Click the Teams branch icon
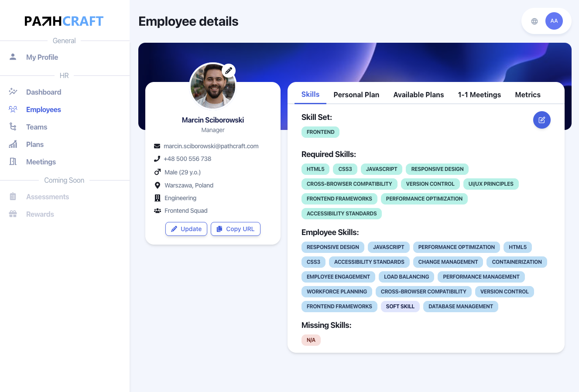This screenshot has width=579, height=392. pyautogui.click(x=13, y=126)
